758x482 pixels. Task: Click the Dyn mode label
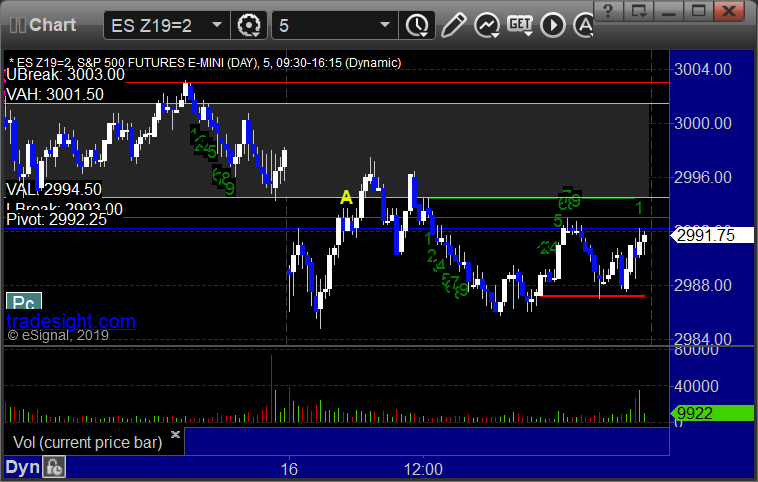22,467
